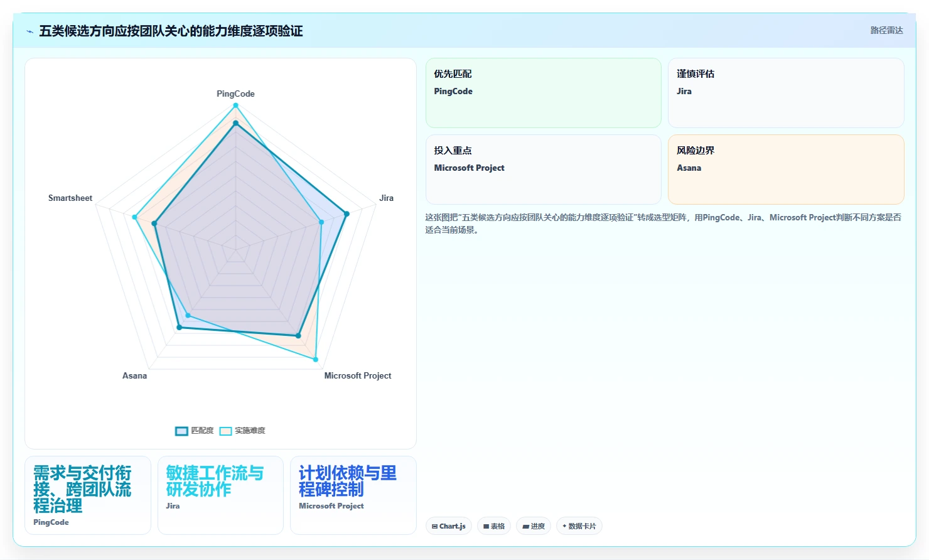Image resolution: width=929 pixels, height=560 pixels.
Task: Click the 匹配度 data point at PingCode
Action: tap(235, 123)
